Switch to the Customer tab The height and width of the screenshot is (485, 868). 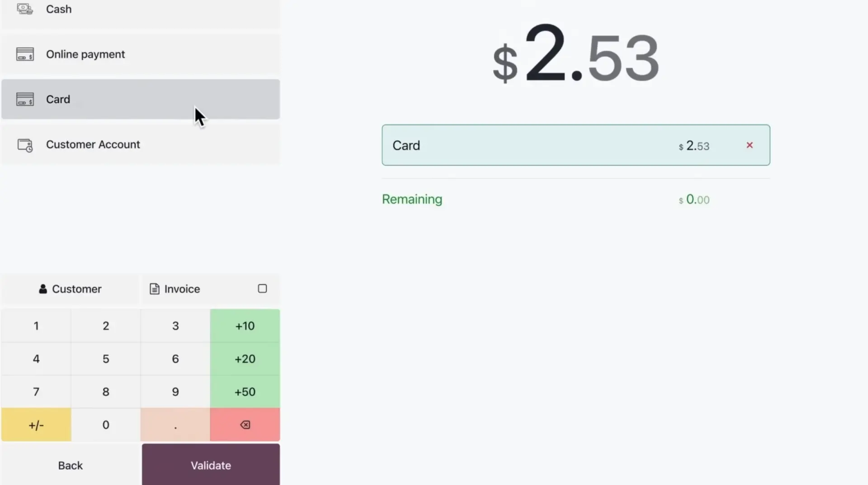70,289
